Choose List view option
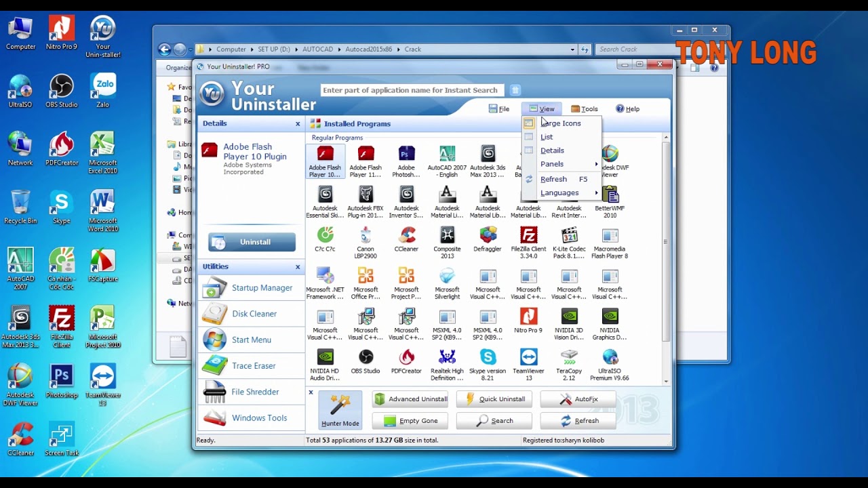The height and width of the screenshot is (488, 868). tap(561, 137)
